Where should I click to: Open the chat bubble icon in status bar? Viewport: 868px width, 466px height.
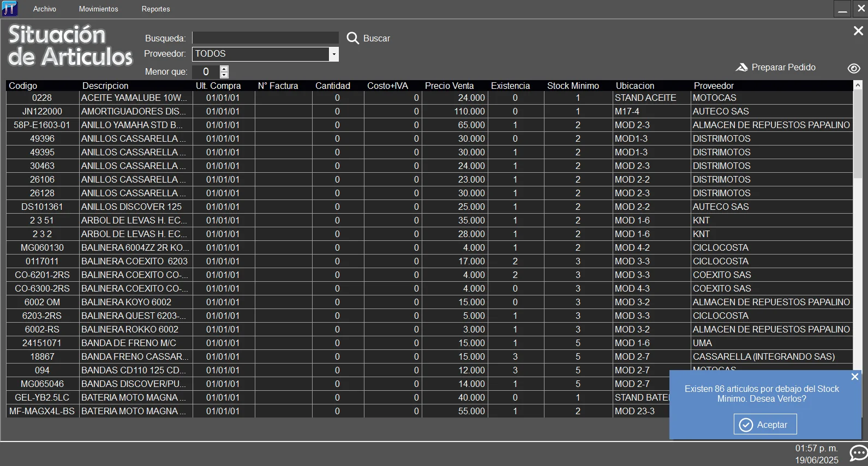[858, 453]
